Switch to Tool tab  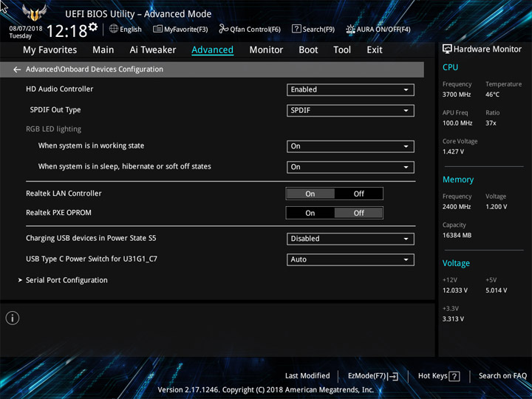pos(342,50)
